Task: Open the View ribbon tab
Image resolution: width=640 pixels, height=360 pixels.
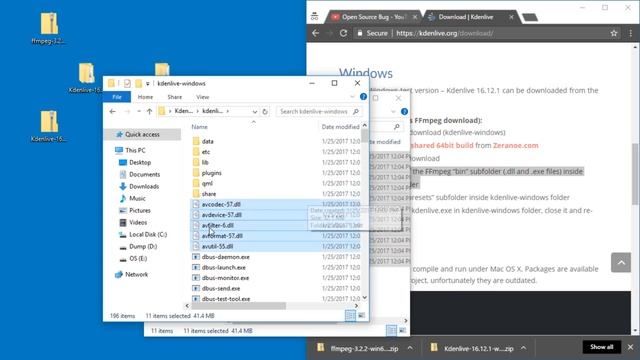Action: [202, 97]
